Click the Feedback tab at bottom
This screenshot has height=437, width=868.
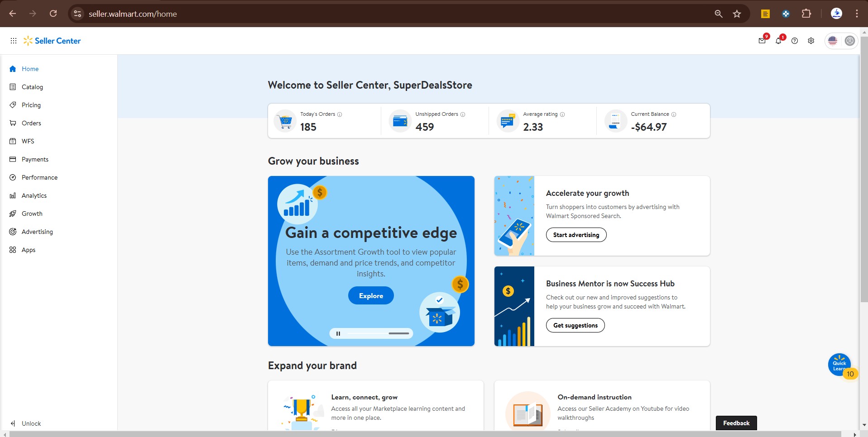pos(736,423)
